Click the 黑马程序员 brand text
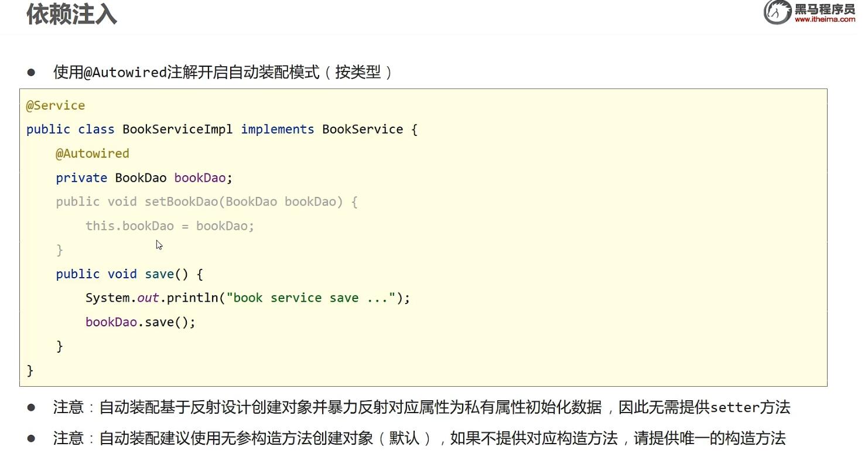868x467 pixels. [x=825, y=8]
